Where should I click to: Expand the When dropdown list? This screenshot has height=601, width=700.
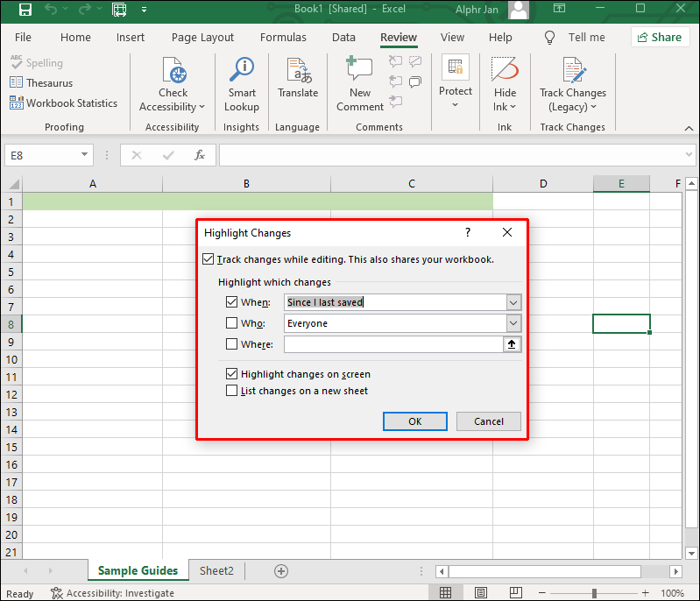pyautogui.click(x=513, y=302)
